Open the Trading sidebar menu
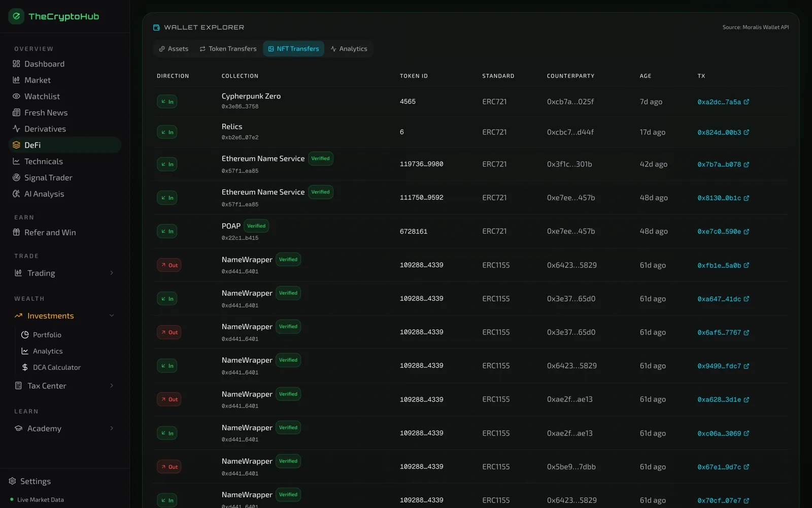Viewport: 812px width, 508px height. 65,273
